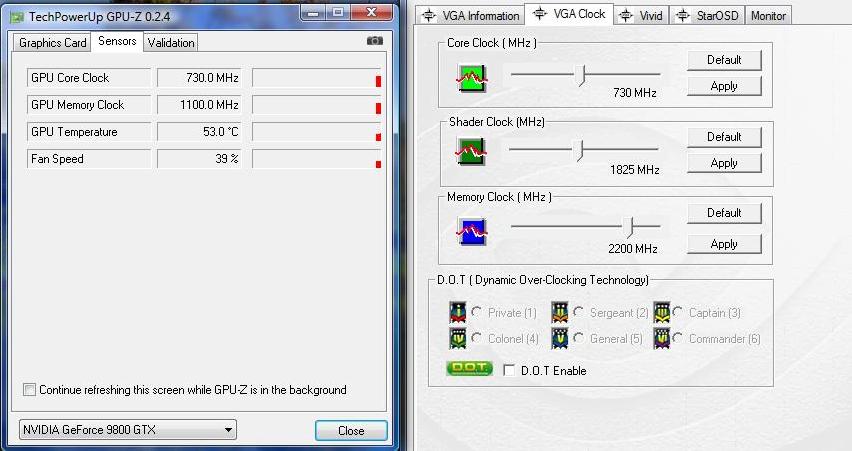This screenshot has width=852, height=451.
Task: Click the 1825 MHz shader clock readout
Action: (635, 170)
